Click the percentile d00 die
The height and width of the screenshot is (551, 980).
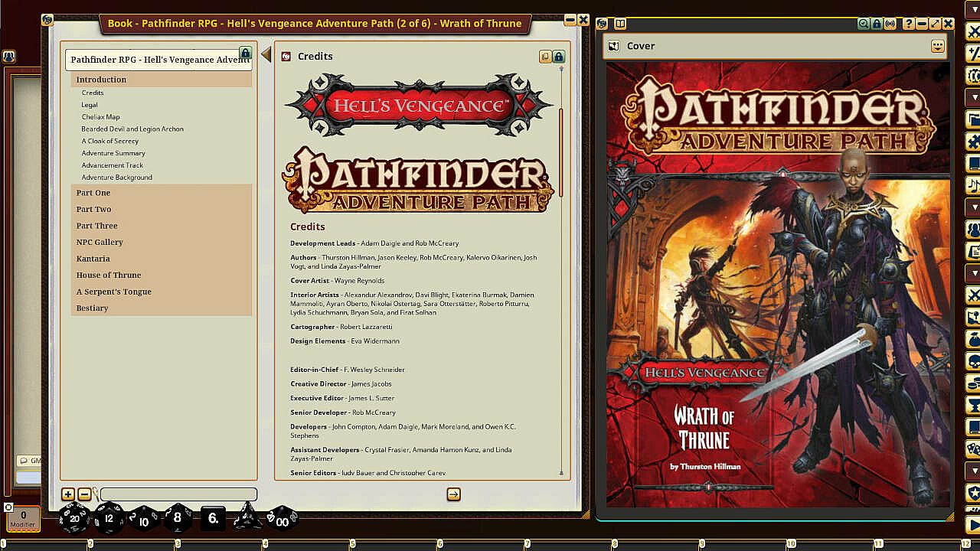click(x=281, y=518)
